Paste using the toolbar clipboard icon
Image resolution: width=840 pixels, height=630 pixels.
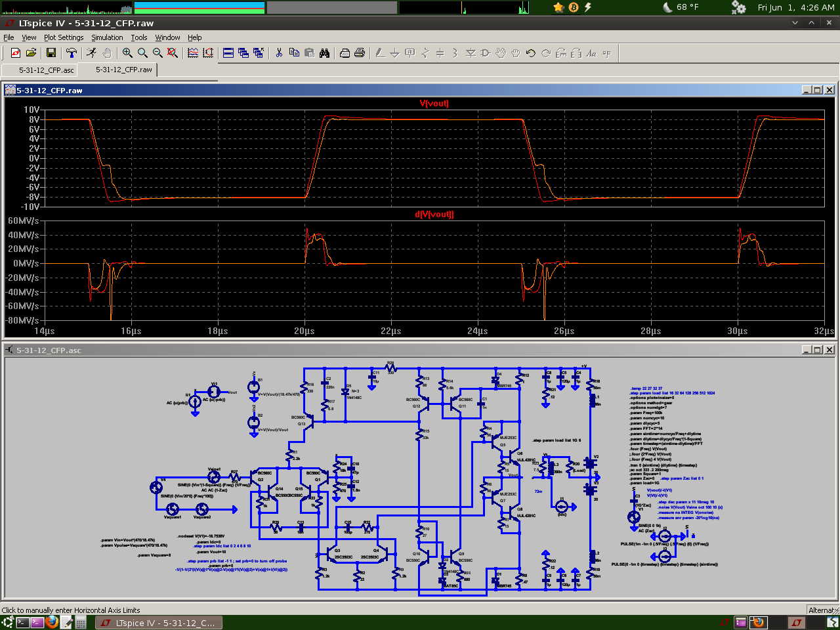(309, 53)
